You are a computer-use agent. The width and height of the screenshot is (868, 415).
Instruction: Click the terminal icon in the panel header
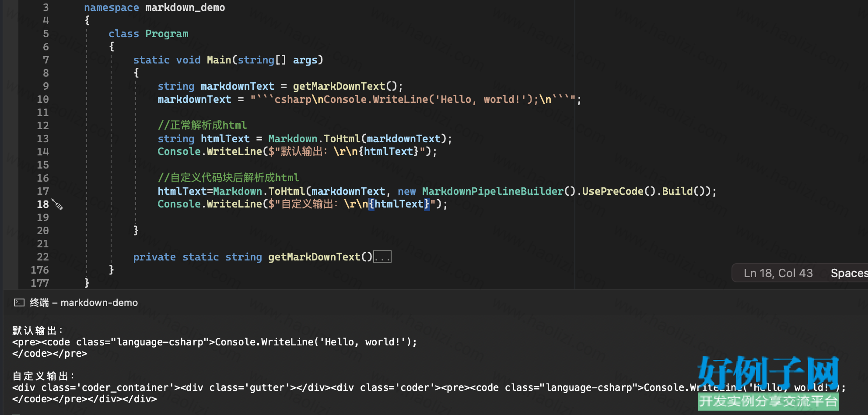point(19,302)
